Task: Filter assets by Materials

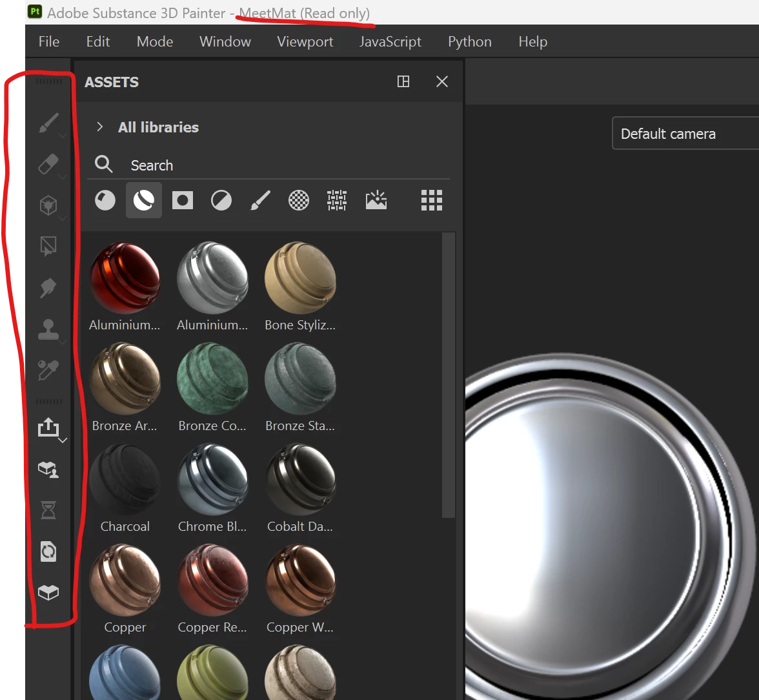Action: tap(105, 200)
